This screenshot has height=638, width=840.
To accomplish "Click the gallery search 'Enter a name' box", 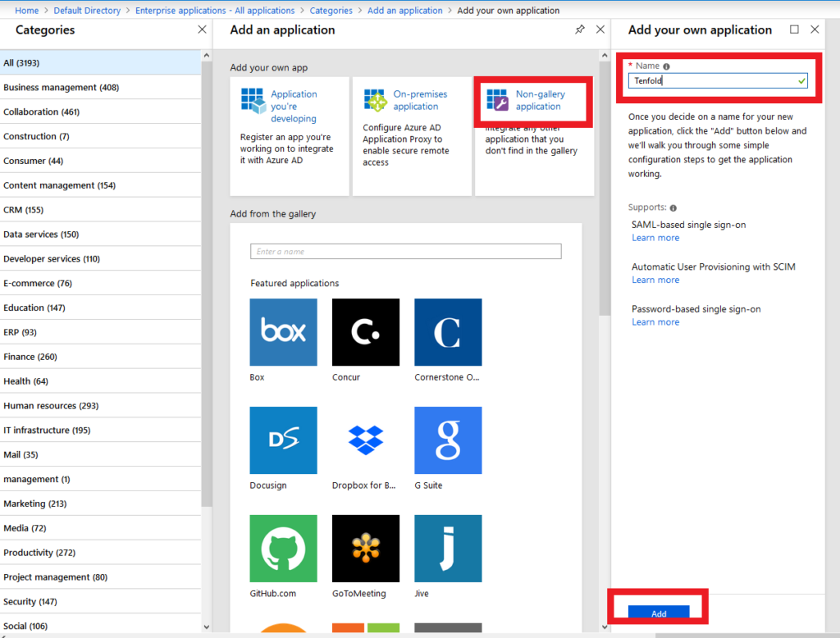I will [405, 251].
